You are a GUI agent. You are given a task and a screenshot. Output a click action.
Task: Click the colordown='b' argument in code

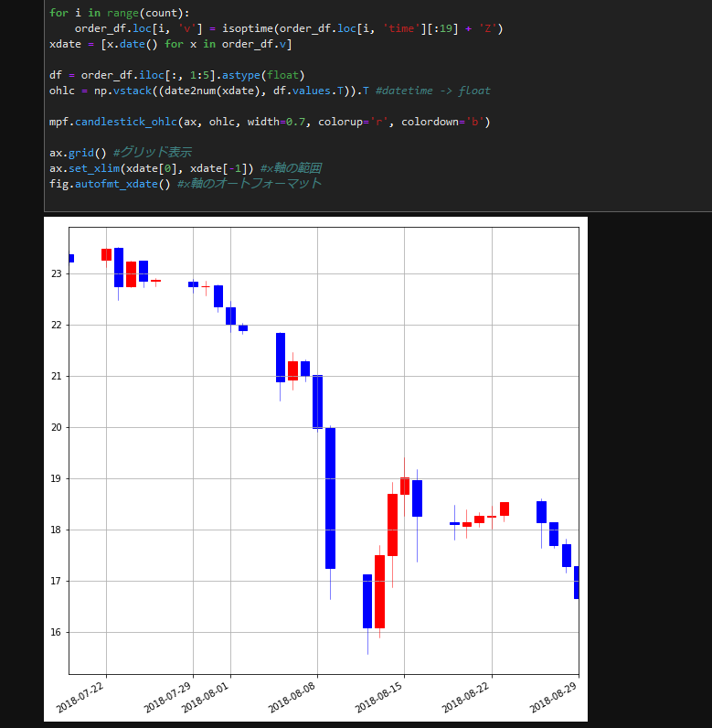tap(442, 122)
